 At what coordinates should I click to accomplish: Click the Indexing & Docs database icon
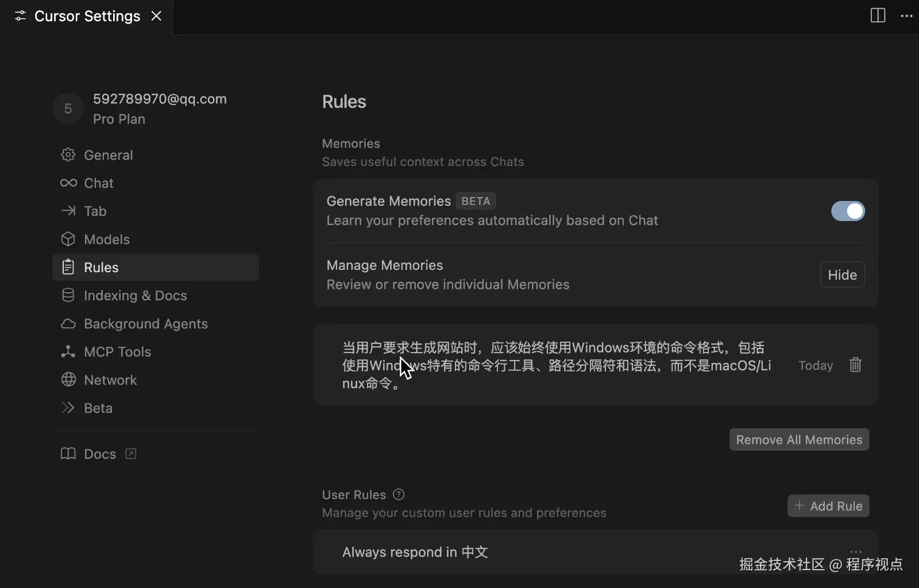pyautogui.click(x=68, y=295)
